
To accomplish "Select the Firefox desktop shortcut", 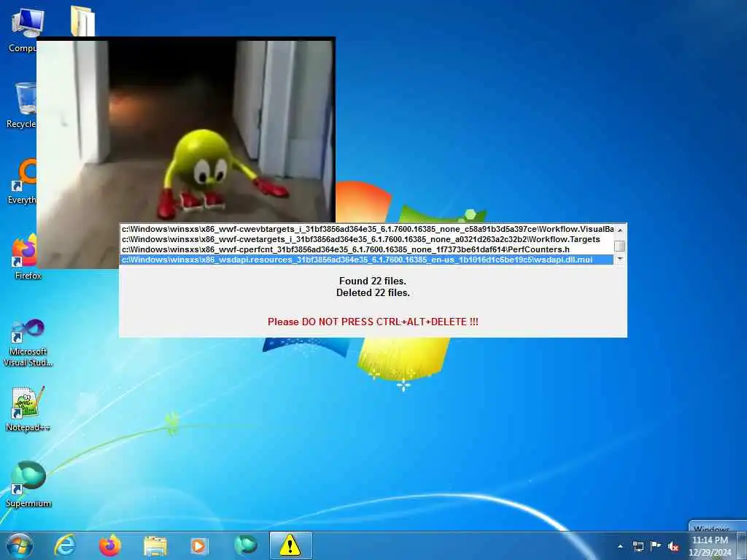I will click(x=27, y=256).
